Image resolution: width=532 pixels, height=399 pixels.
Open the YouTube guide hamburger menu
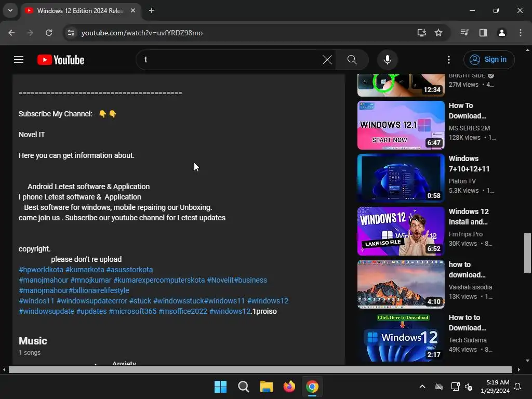(19, 60)
